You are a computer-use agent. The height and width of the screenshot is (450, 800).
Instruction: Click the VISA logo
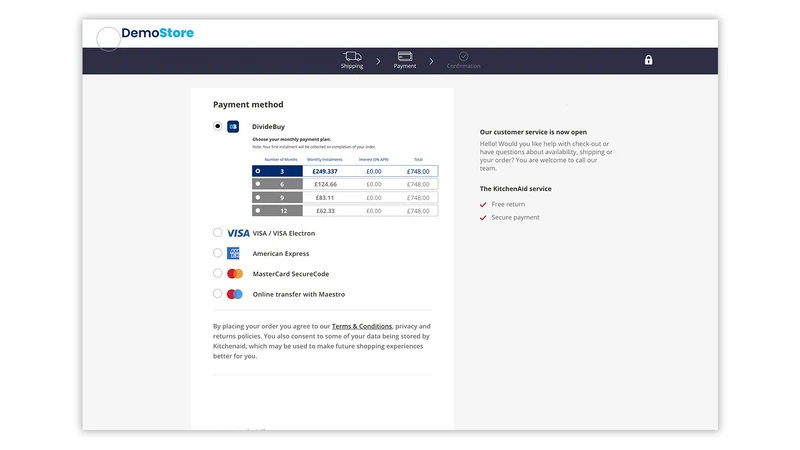[238, 233]
